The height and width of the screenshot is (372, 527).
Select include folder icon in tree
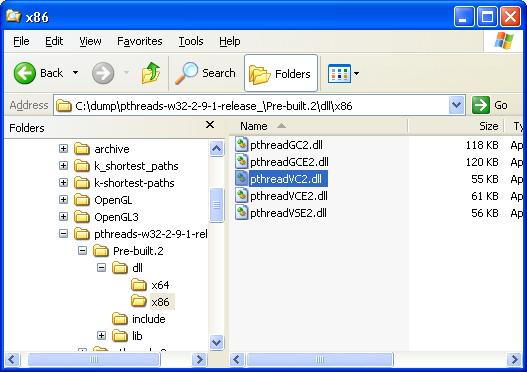click(x=120, y=319)
